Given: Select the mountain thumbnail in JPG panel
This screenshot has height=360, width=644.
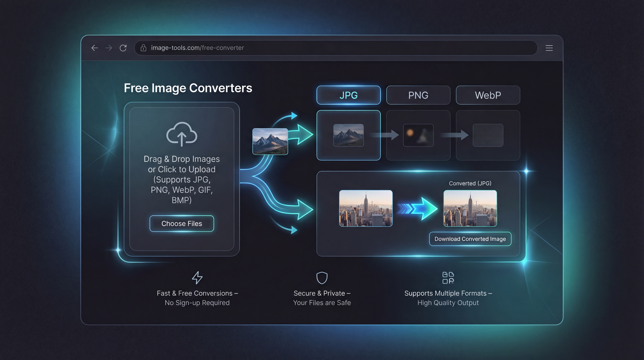Looking at the screenshot, I should (348, 135).
